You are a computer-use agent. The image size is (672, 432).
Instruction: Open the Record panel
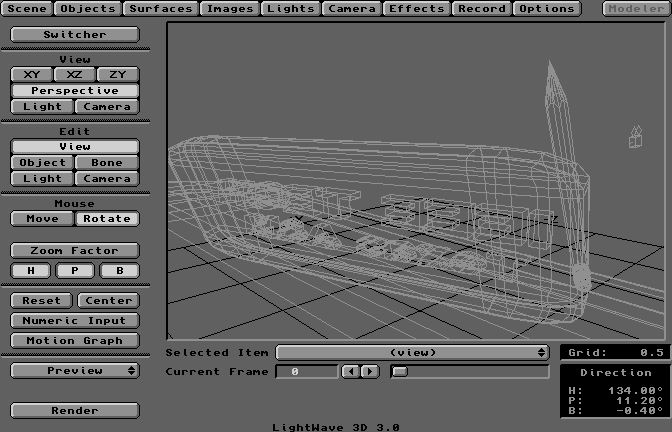[482, 9]
